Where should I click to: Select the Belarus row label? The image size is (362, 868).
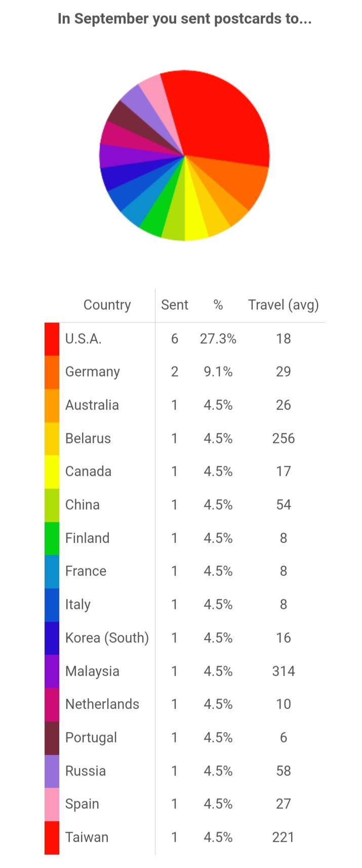pyautogui.click(x=88, y=438)
